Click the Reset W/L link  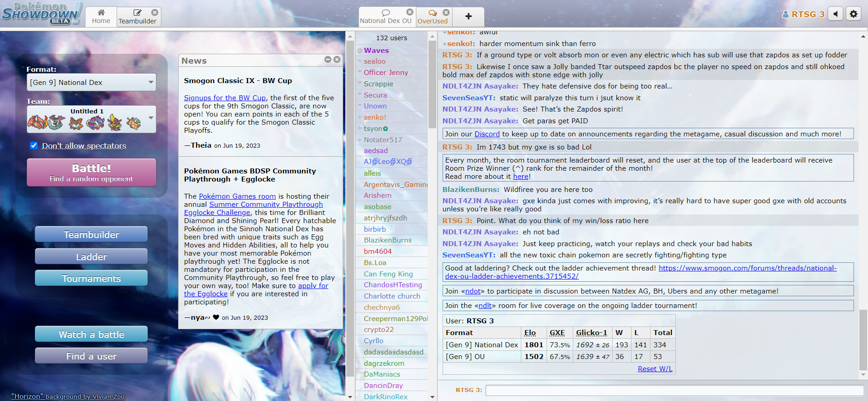pos(655,369)
